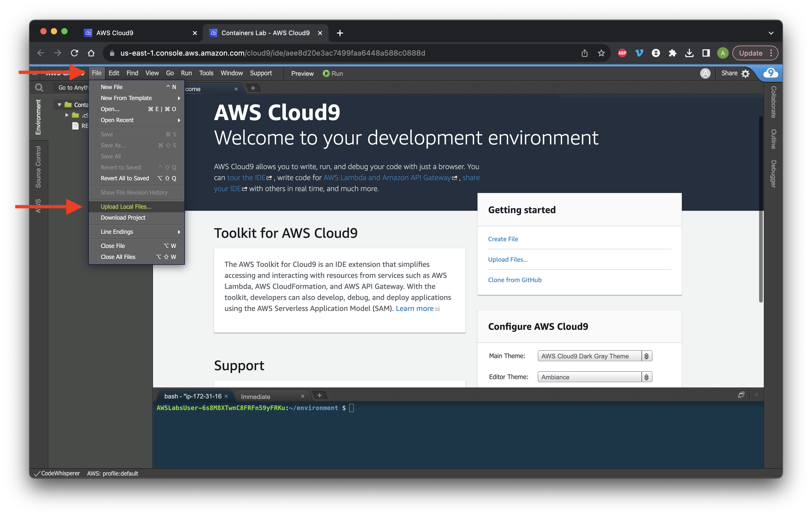The height and width of the screenshot is (517, 812).
Task: Click the Create File link
Action: coord(503,239)
